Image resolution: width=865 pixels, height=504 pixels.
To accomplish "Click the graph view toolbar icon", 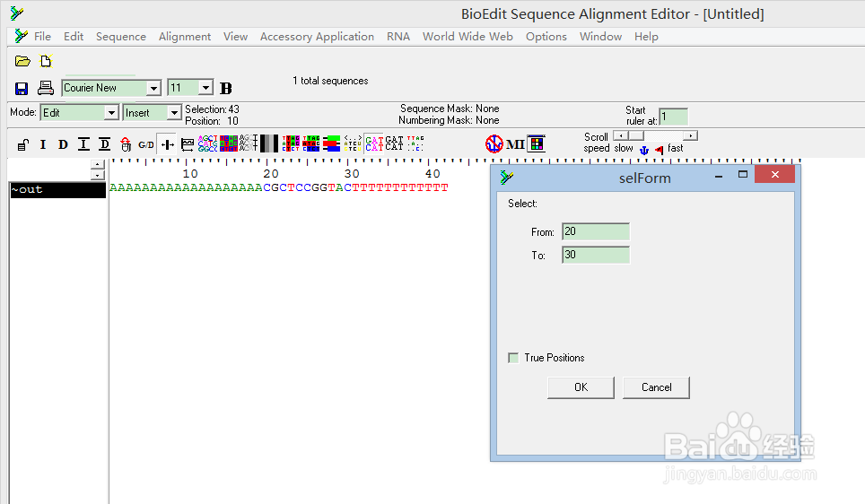I will [188, 144].
